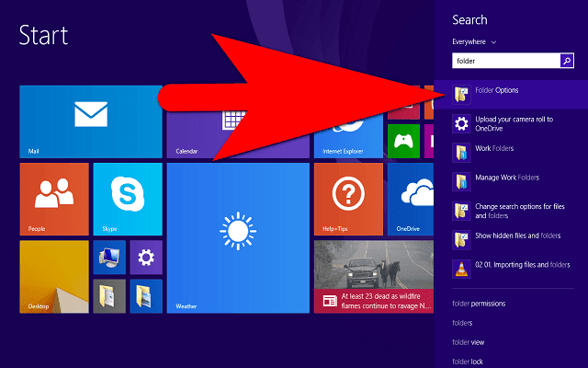Launch the Xbox Games controller tile
This screenshot has width=588, height=368.
[x=402, y=140]
